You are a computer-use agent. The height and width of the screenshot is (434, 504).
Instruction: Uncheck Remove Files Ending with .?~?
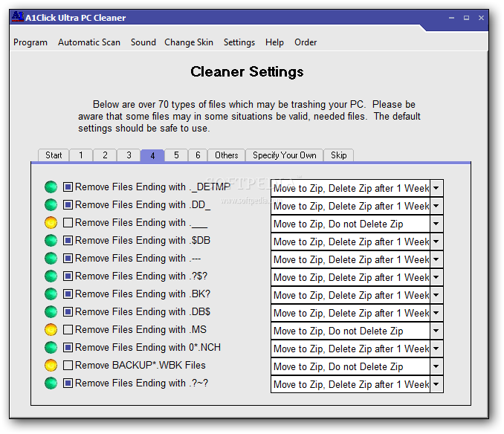tap(68, 383)
